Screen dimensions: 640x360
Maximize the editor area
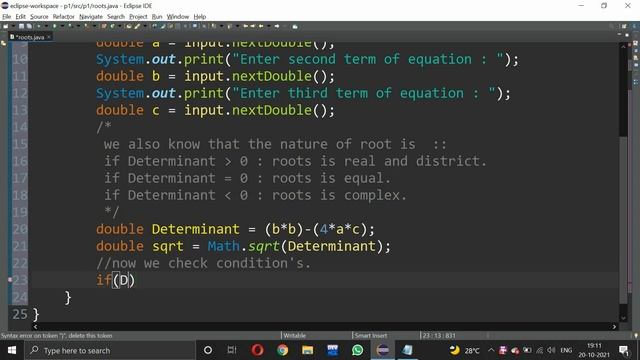click(x=627, y=35)
